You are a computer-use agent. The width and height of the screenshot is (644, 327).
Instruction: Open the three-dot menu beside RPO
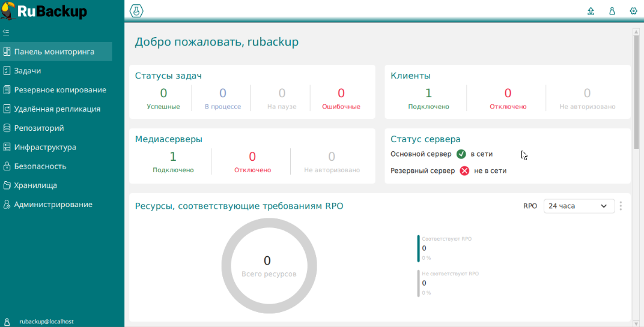click(621, 206)
